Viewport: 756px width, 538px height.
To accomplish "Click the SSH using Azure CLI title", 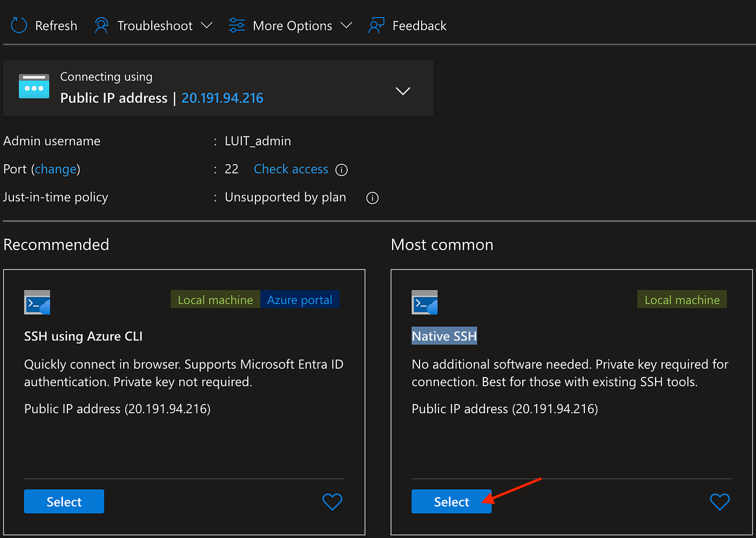I will (83, 336).
